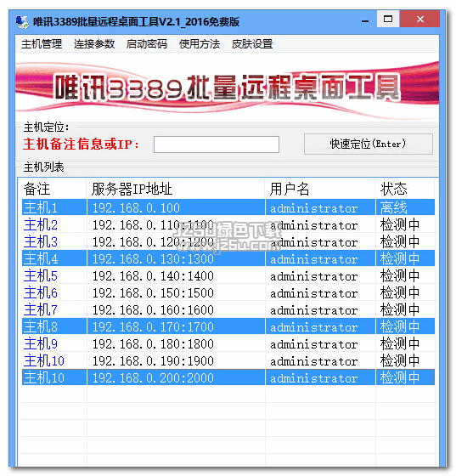This screenshot has width=456, height=476.
Task: Select host row 主机9
Action: (x=228, y=344)
